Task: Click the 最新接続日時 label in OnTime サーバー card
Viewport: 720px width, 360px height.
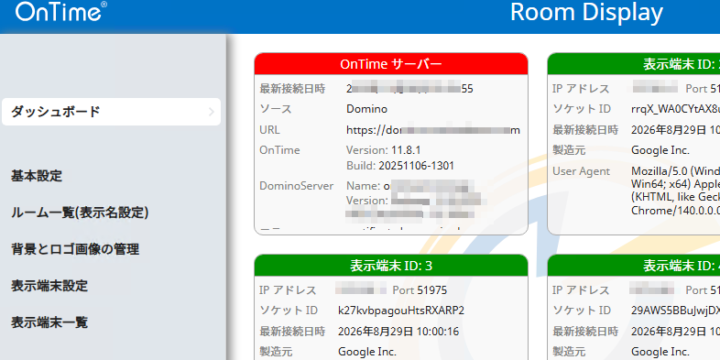Action: point(292,89)
